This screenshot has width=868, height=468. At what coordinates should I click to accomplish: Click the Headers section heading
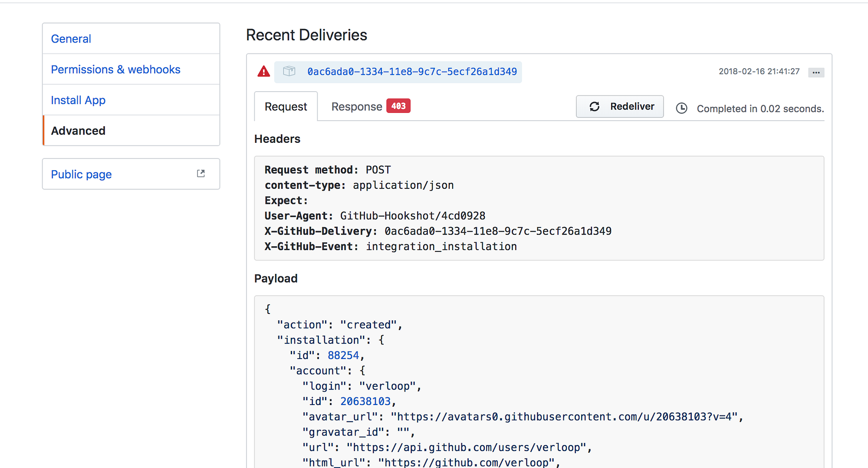point(277,139)
